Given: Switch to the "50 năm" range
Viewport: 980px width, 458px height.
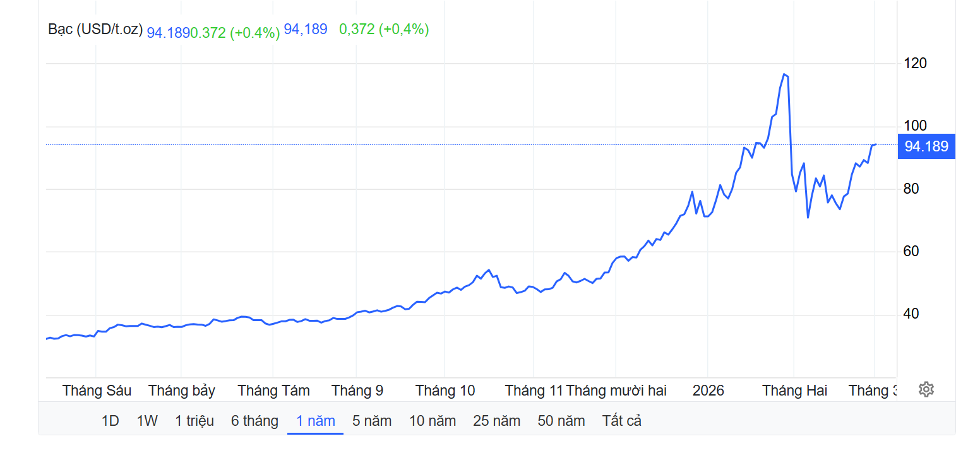Looking at the screenshot, I should pyautogui.click(x=561, y=421).
